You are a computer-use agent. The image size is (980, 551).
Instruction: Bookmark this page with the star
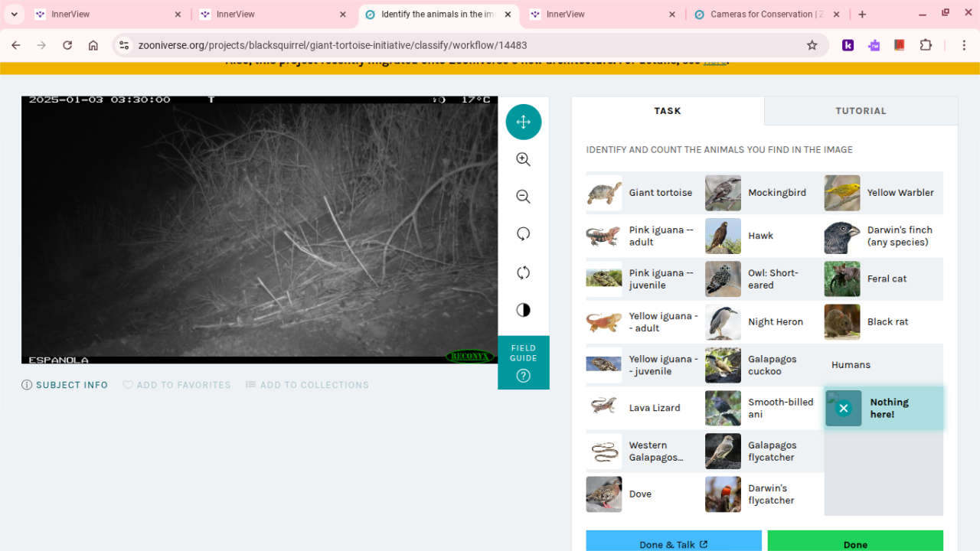812,45
